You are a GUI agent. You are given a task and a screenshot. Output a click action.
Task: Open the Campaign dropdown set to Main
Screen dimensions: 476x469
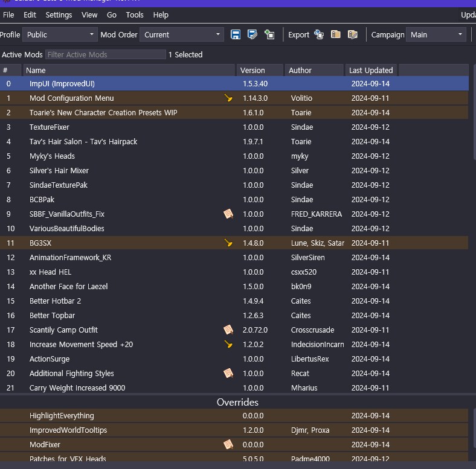pos(436,35)
